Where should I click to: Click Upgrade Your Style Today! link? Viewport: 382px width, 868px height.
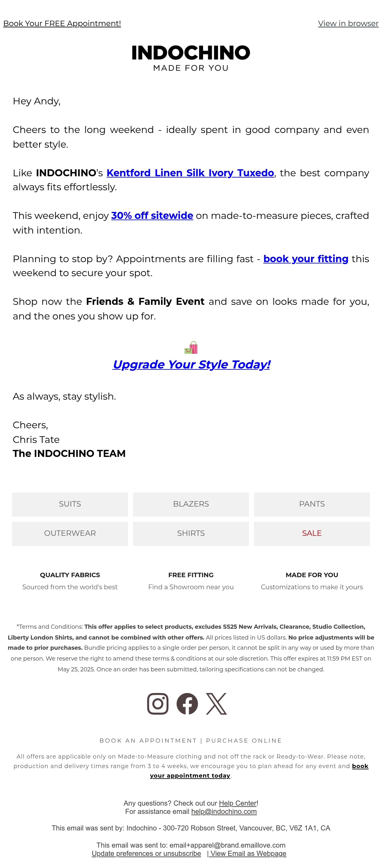[191, 364]
